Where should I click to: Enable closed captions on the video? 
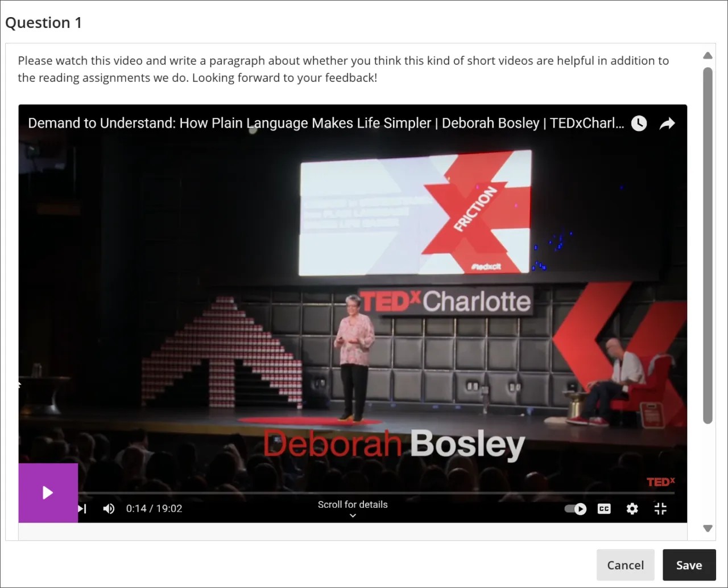[603, 508]
